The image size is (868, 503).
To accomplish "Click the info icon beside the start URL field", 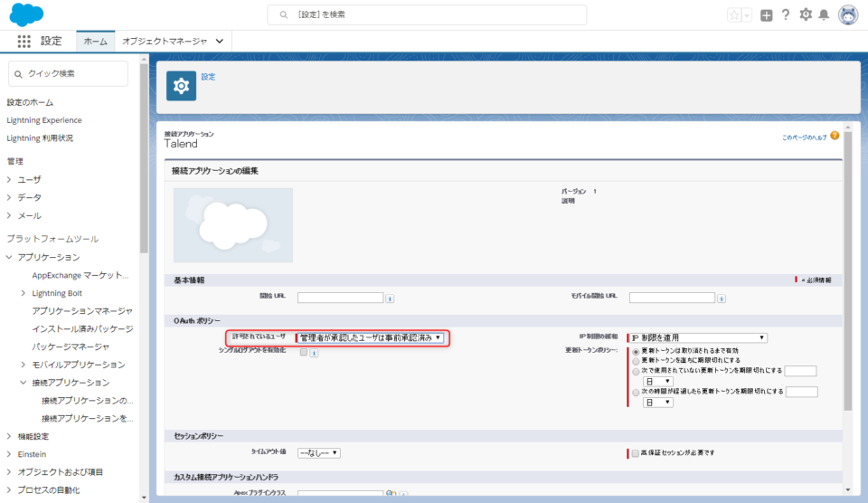I will pyautogui.click(x=390, y=298).
